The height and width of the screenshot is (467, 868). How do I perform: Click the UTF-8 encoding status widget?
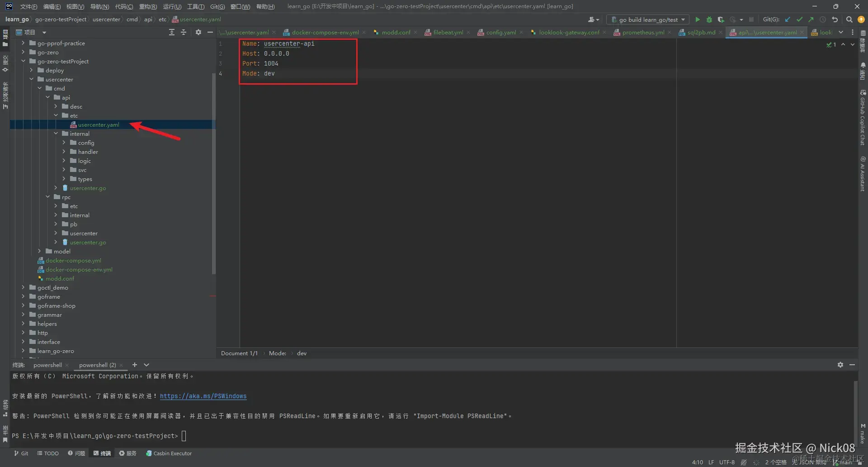tap(727, 462)
